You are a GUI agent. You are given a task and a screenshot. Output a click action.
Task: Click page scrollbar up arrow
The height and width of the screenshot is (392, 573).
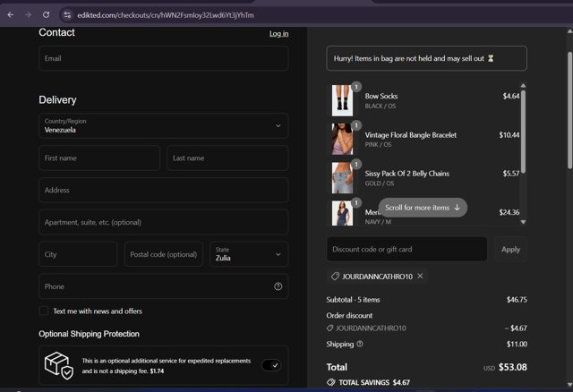tap(569, 31)
